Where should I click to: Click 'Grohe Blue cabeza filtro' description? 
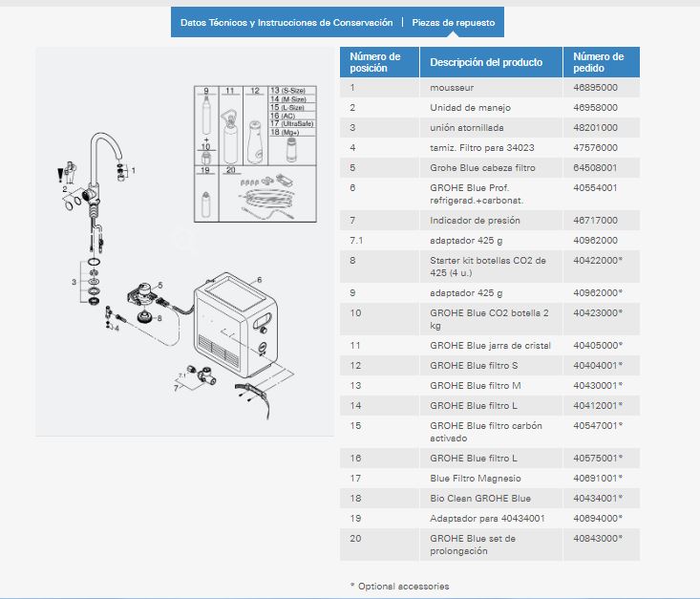coord(482,168)
